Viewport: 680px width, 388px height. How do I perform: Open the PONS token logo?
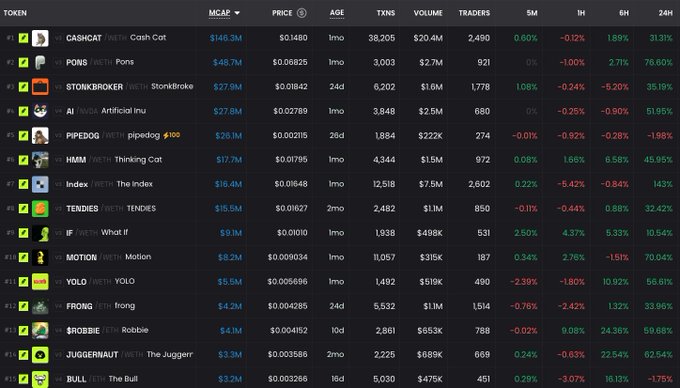click(x=40, y=62)
